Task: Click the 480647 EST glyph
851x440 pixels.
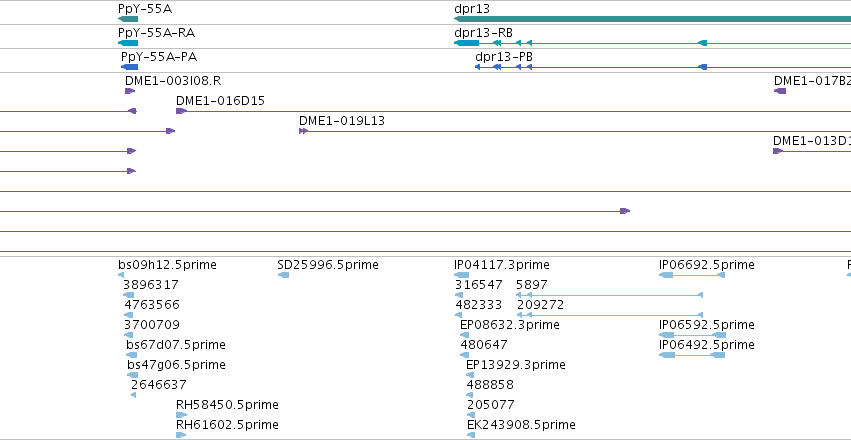Action: pyautogui.click(x=465, y=355)
